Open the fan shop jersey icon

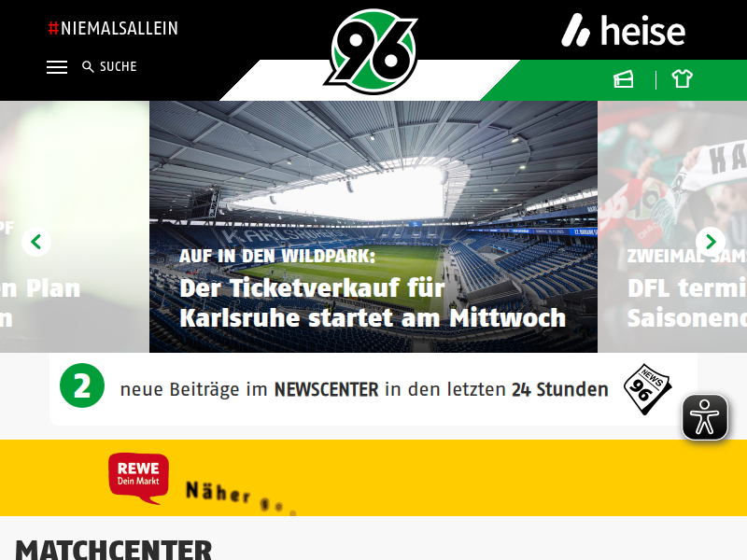tap(683, 79)
